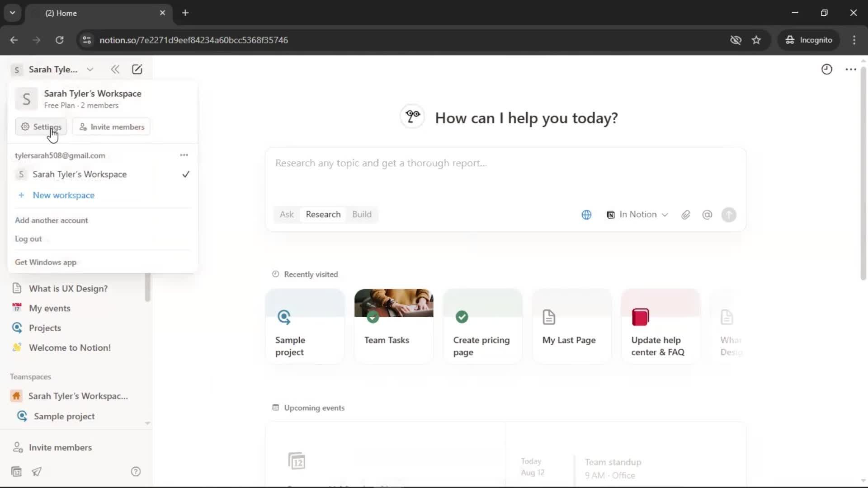
Task: Collapse the sidebar with double chevron icon
Action: point(115,69)
